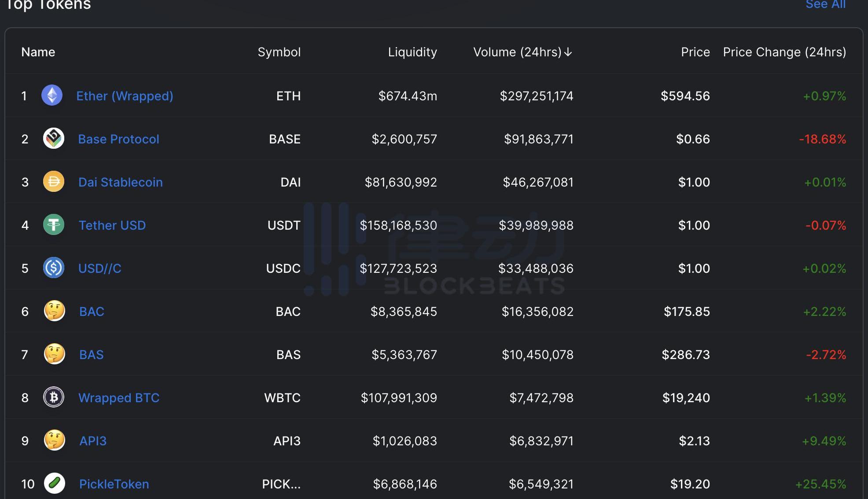Open the PickleToken link

[114, 484]
